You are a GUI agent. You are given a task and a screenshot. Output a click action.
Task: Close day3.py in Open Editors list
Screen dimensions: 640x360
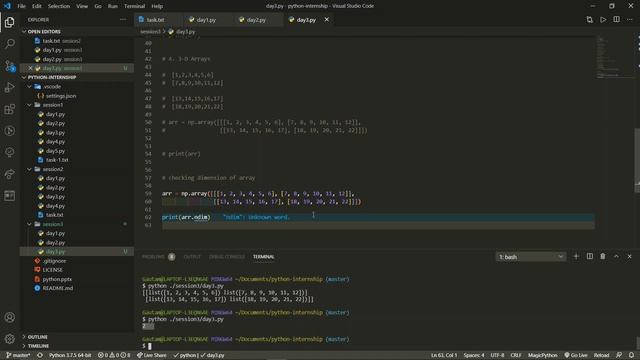(31, 68)
